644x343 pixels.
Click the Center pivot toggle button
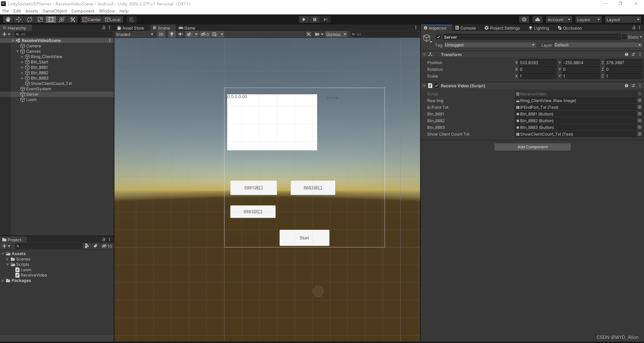pyautogui.click(x=91, y=19)
